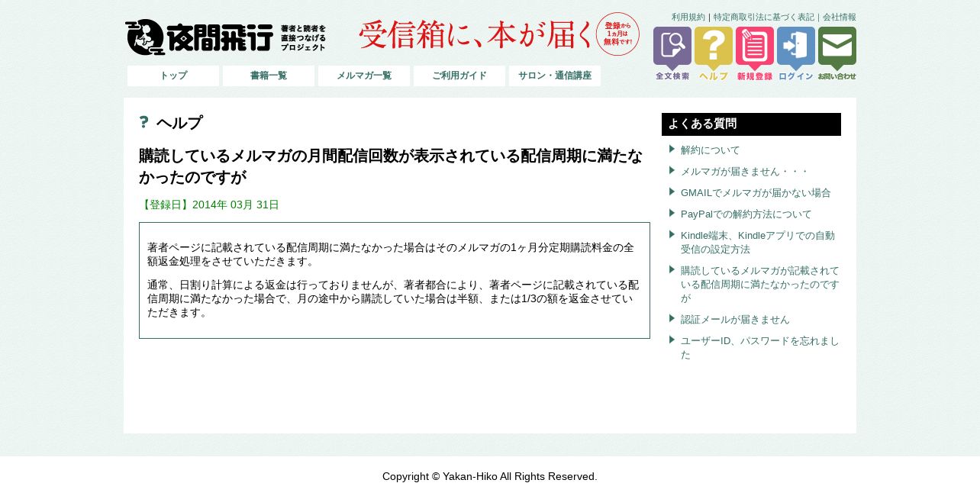Open the 全文検索 full-text search icon

click(x=672, y=53)
